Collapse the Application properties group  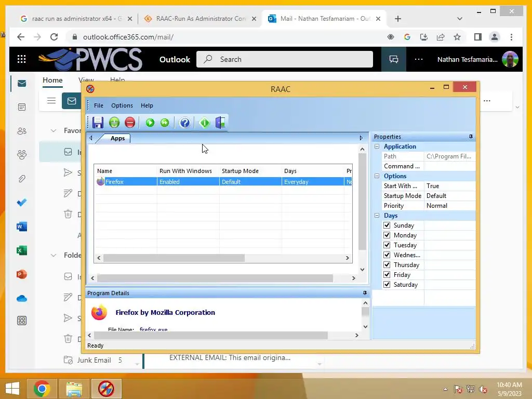[x=377, y=146]
